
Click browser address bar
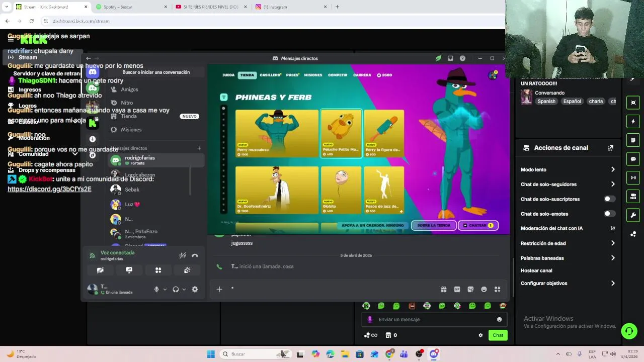[272, 21]
